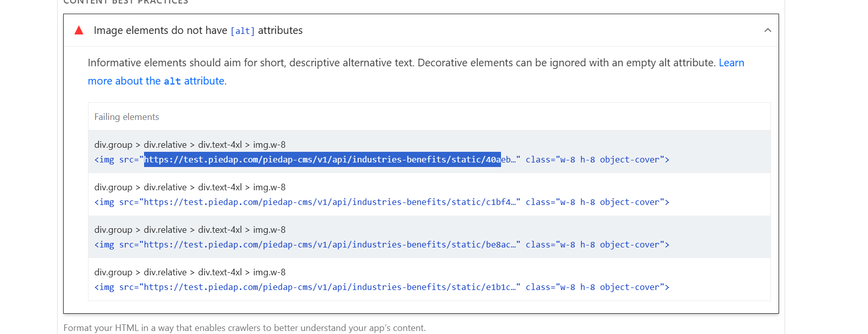This screenshot has height=334, width=868.
Task: Select the fourth failing element's selector path
Action: coord(190,272)
